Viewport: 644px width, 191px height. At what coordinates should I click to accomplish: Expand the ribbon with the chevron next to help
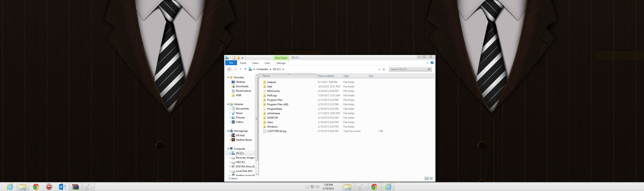427,63
